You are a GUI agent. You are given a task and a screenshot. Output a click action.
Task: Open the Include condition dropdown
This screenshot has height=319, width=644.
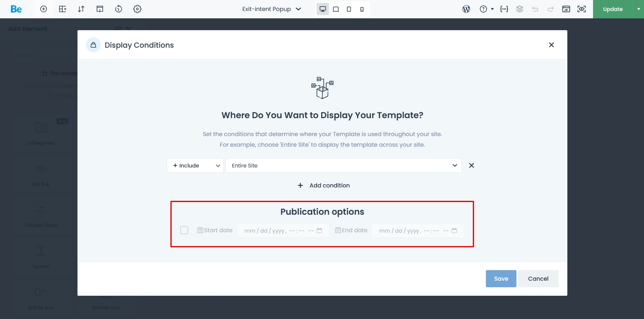[195, 165]
